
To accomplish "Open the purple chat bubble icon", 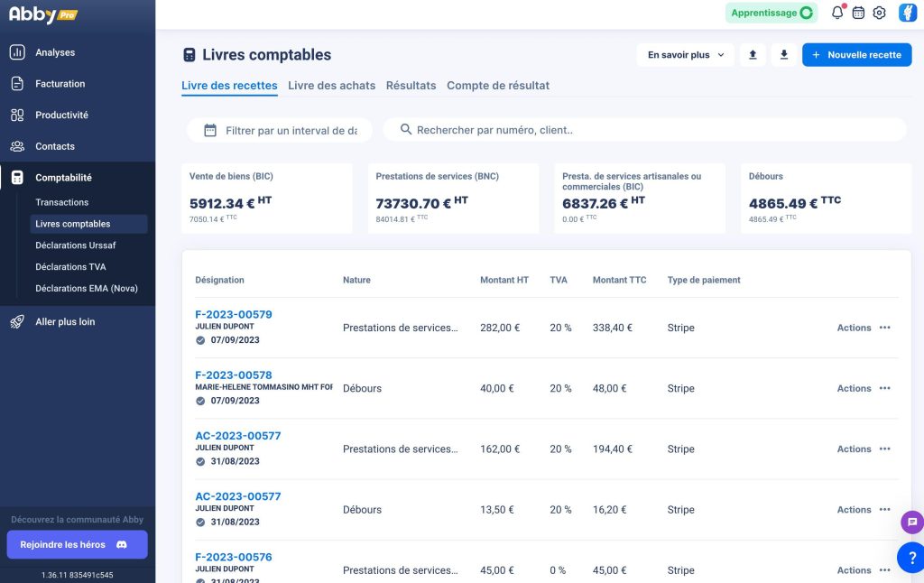I will (x=912, y=522).
